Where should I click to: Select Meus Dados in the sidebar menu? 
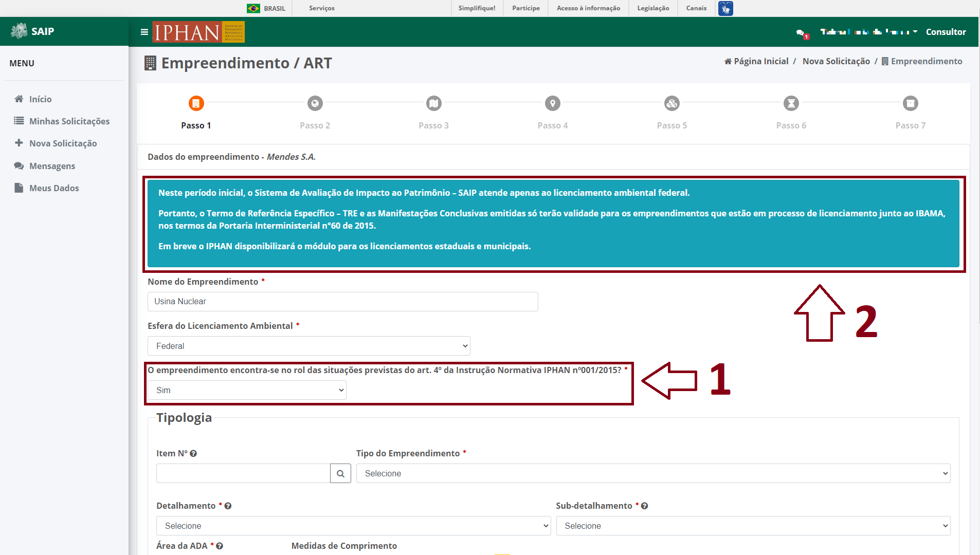[54, 188]
